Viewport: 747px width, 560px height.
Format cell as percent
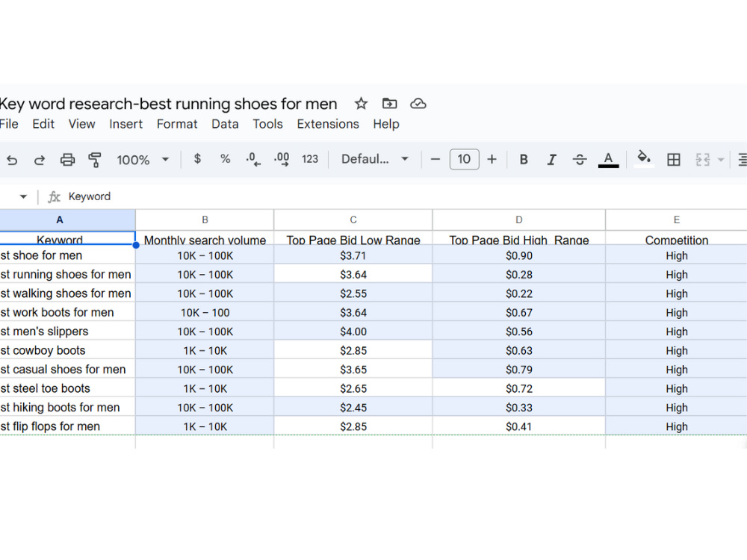coord(226,158)
